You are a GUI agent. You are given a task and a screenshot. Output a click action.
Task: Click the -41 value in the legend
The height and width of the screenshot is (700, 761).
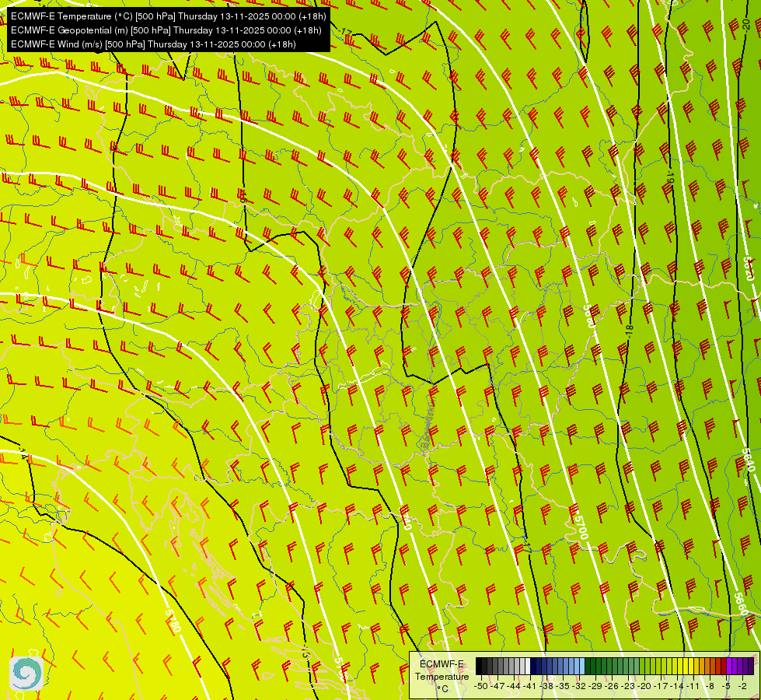(x=530, y=686)
